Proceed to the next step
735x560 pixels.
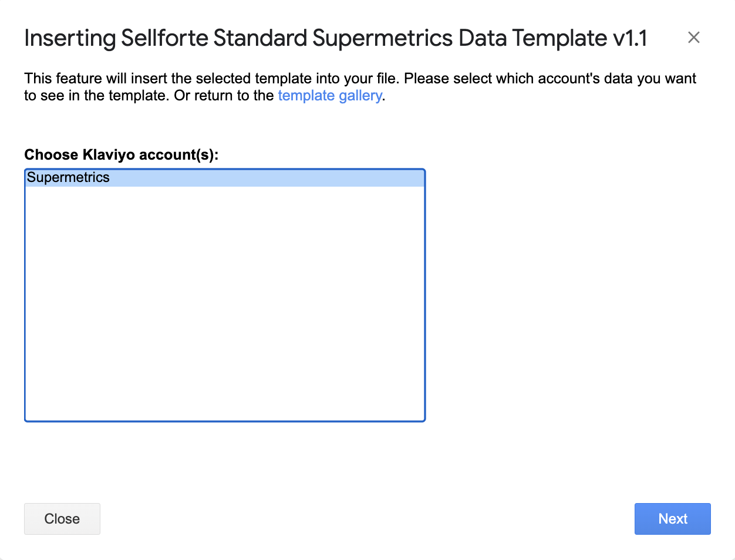tap(672, 519)
